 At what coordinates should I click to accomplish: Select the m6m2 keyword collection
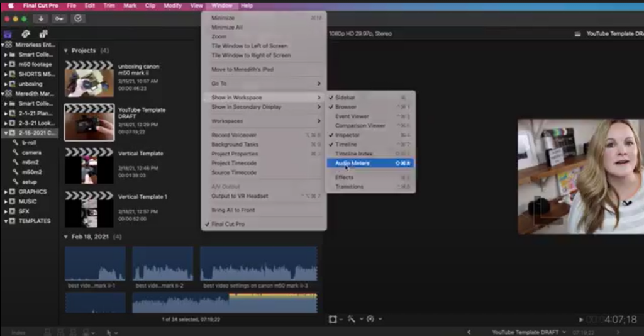30,162
